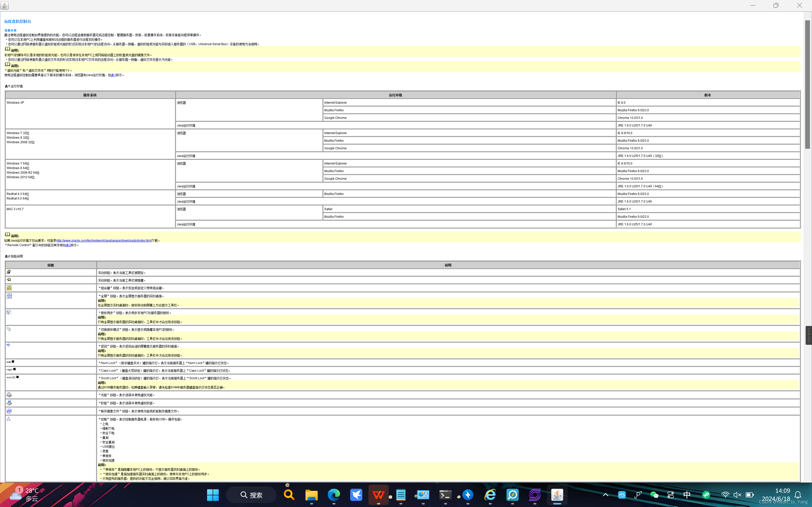Select the 控制 server control icon
Screen dimensions: 812x507
8,419
